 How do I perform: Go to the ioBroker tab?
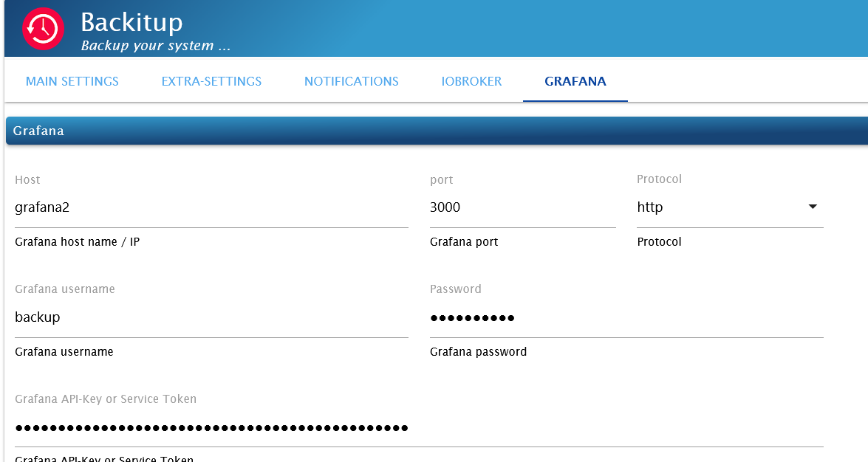[x=471, y=81]
